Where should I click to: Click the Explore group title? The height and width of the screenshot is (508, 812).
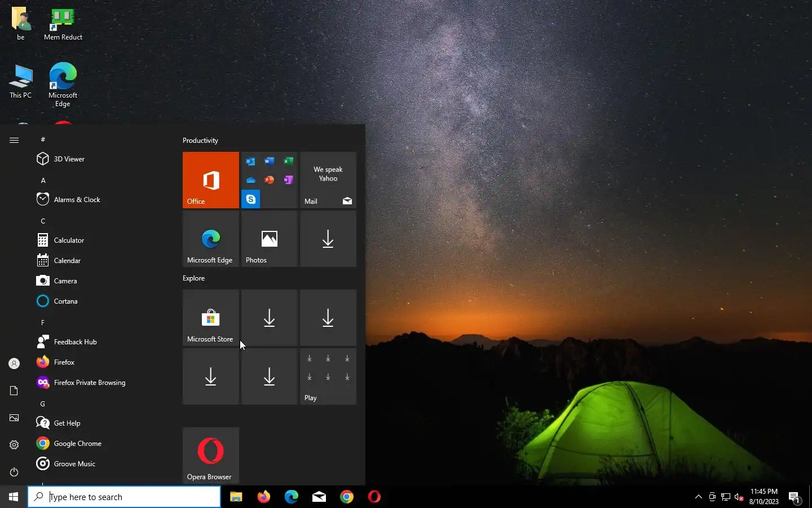[193, 278]
